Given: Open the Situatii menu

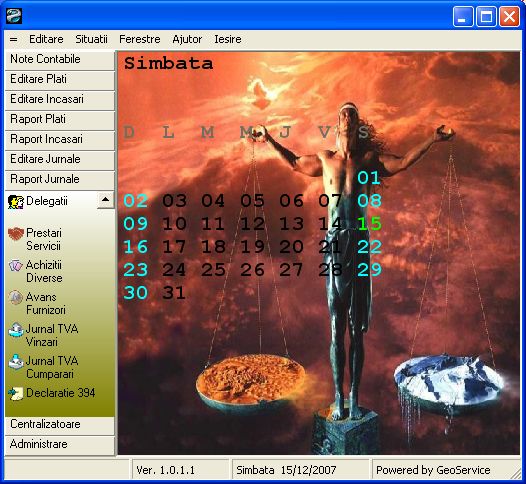Looking at the screenshot, I should point(91,39).
